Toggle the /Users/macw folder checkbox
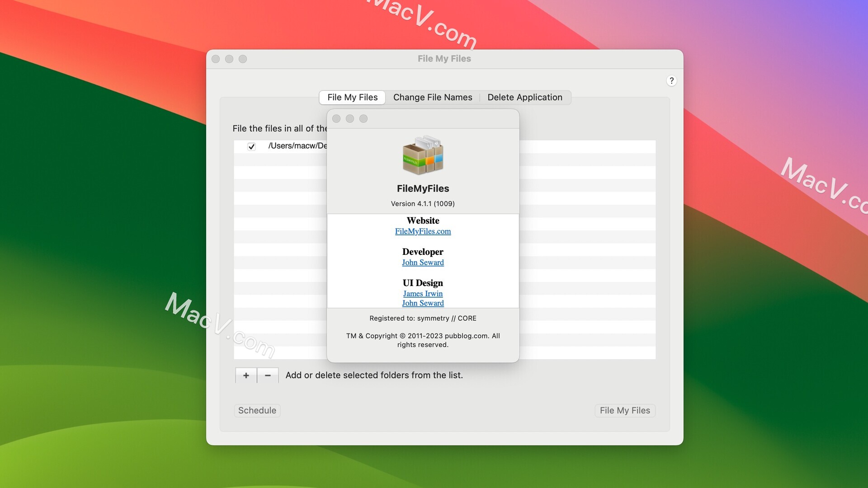 click(x=251, y=146)
